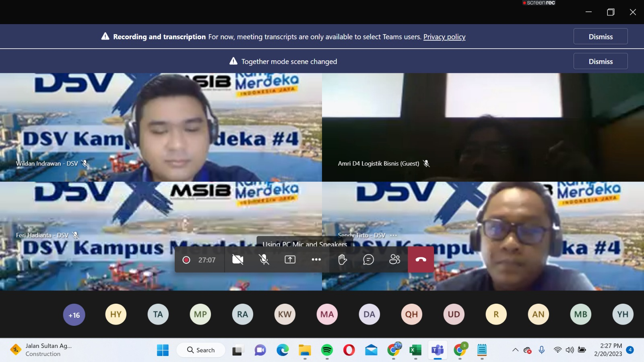Launch Microsoft Edge from taskbar
This screenshot has width=644, height=362.
[283, 350]
